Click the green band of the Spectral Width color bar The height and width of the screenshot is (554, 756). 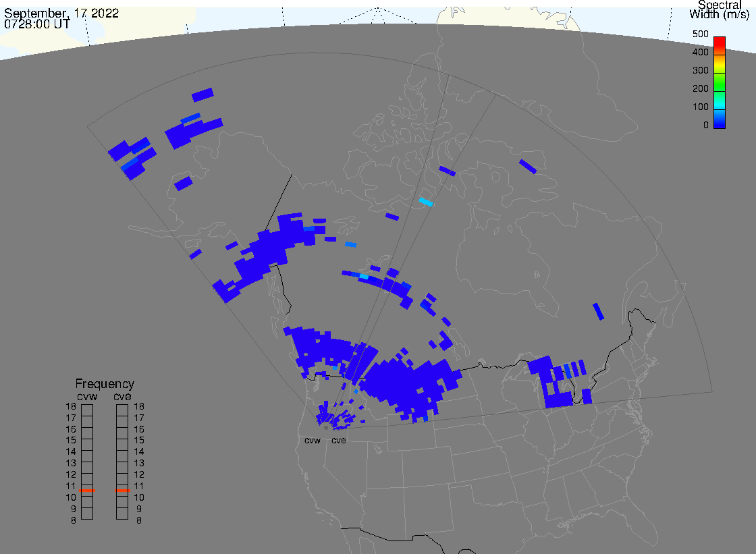[x=720, y=83]
